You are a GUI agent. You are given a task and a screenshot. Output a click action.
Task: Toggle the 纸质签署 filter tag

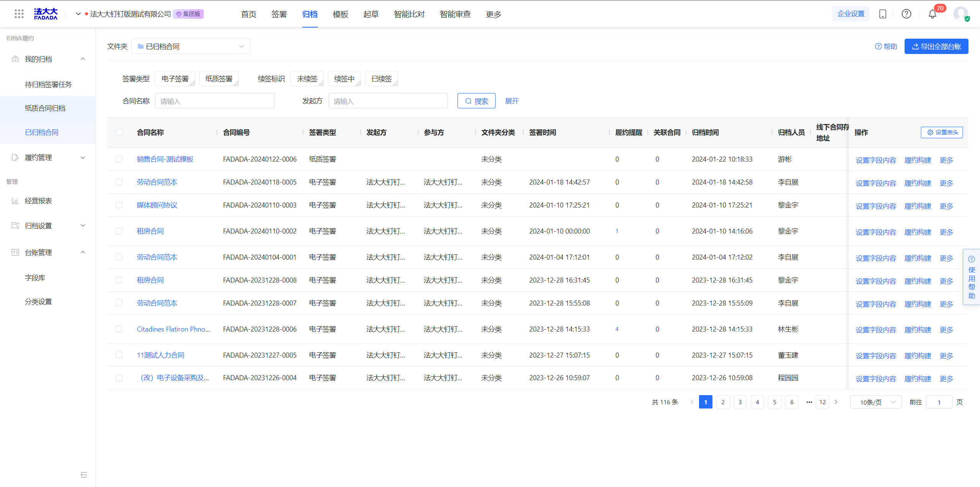(x=219, y=78)
